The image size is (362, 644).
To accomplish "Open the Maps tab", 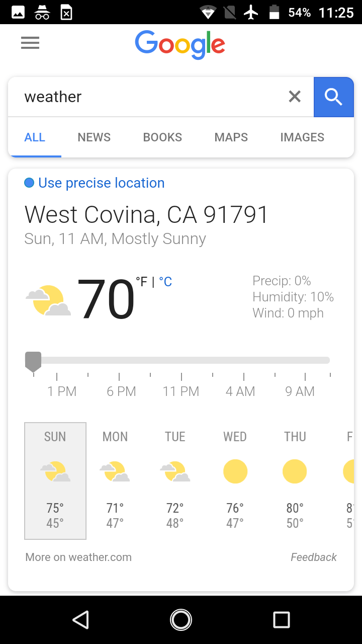I will [x=231, y=137].
